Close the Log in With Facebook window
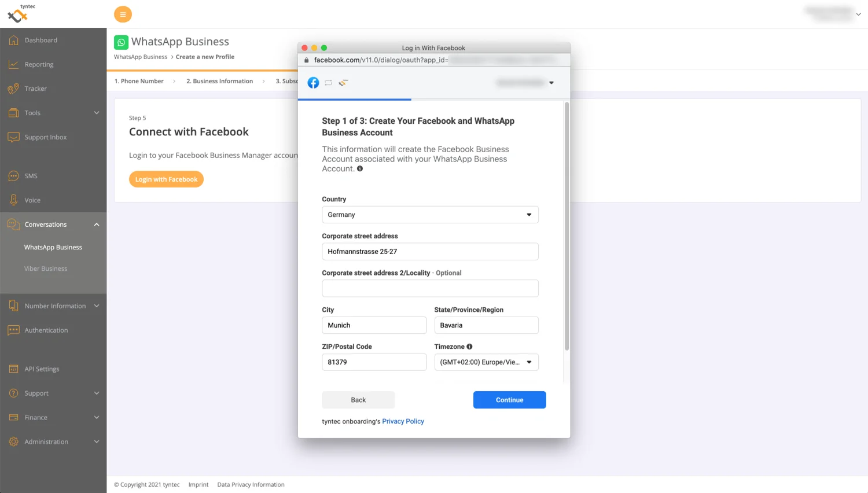868x493 pixels. click(305, 48)
